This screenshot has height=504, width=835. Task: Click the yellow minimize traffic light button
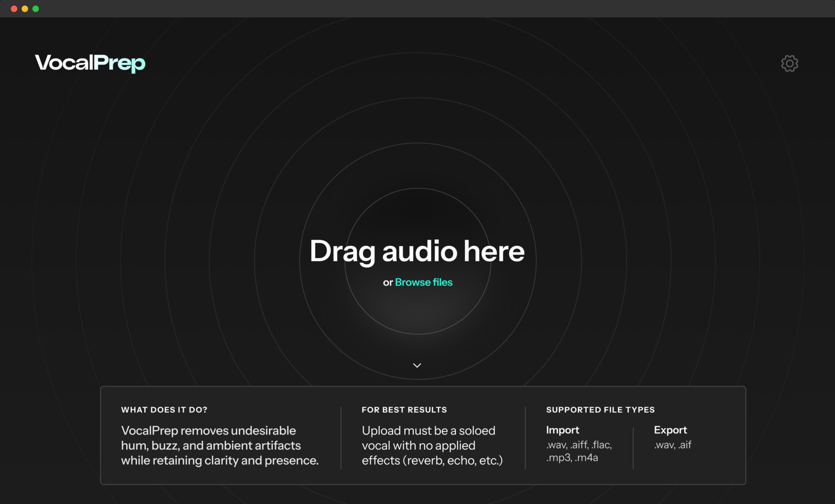coord(24,8)
